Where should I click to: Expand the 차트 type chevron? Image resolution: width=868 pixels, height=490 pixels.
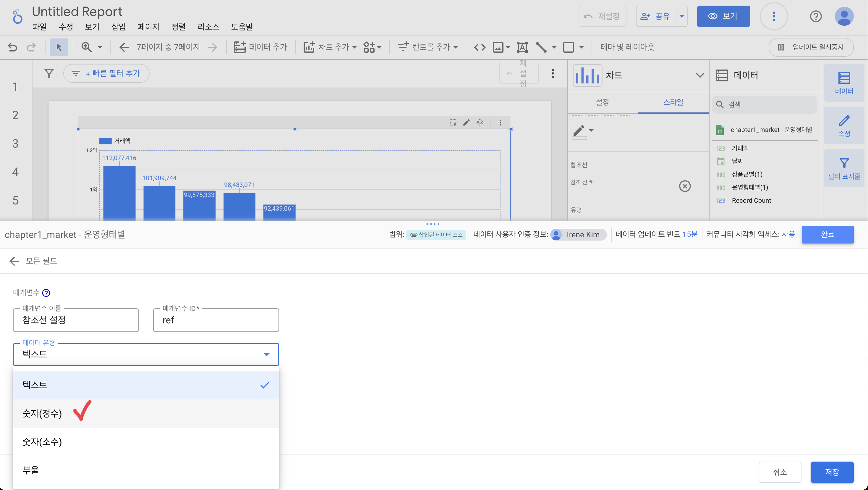700,75
